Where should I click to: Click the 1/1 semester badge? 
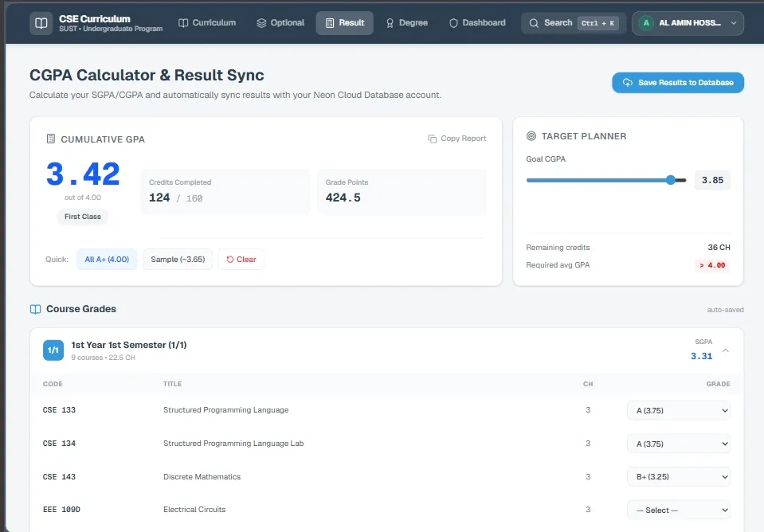click(53, 350)
